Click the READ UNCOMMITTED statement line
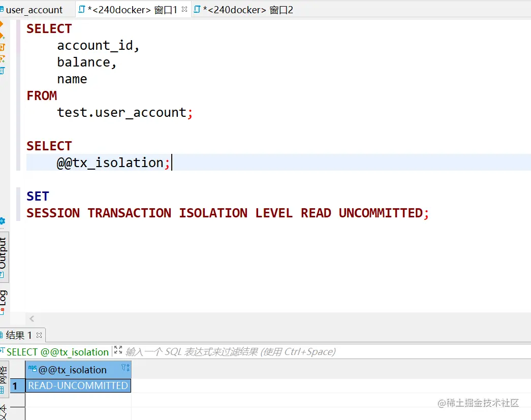This screenshot has height=420, width=531. pos(228,213)
